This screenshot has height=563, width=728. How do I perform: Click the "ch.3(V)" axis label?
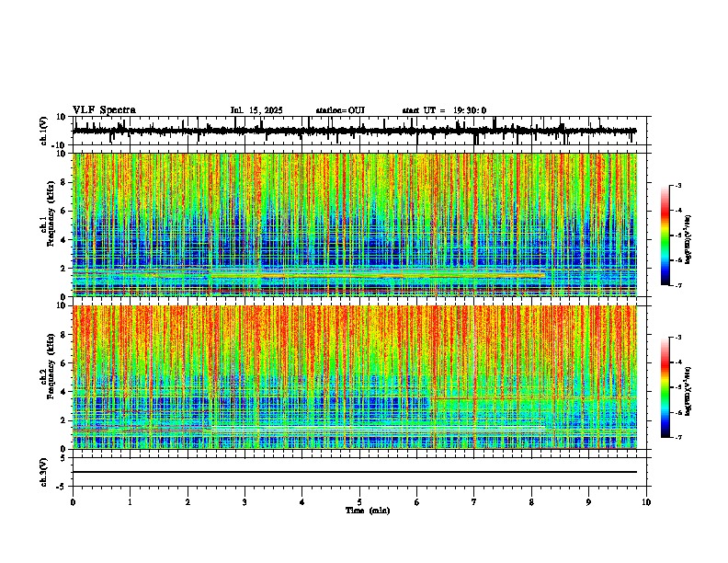43,472
